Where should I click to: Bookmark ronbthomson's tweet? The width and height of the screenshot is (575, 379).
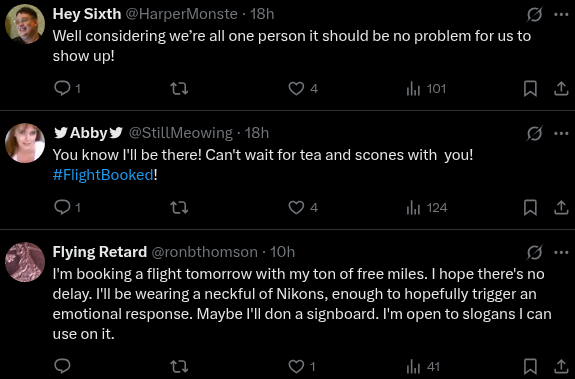click(x=530, y=366)
